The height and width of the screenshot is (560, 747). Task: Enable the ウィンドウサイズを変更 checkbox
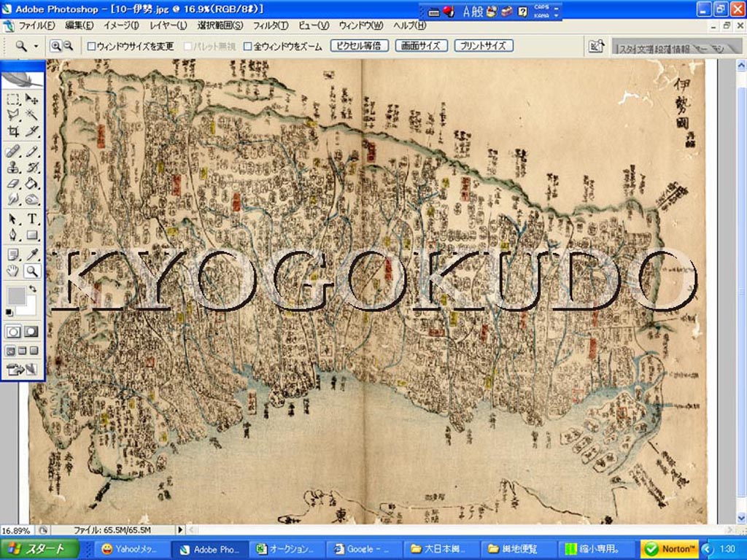point(91,46)
